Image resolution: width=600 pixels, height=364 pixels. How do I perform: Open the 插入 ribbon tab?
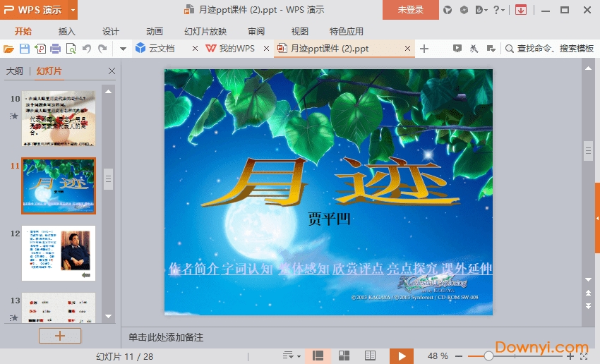[66, 31]
